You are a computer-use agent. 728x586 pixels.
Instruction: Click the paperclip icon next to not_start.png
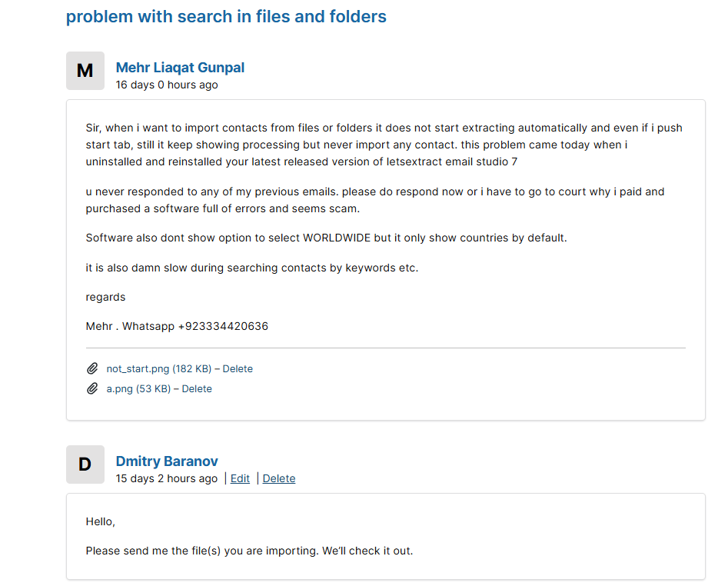(92, 368)
